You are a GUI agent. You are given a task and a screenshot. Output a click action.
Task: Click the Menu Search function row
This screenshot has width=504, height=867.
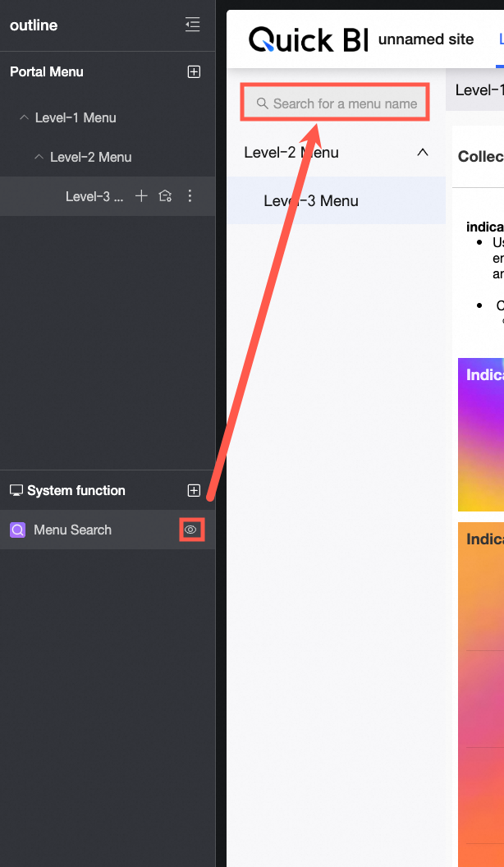(108, 530)
